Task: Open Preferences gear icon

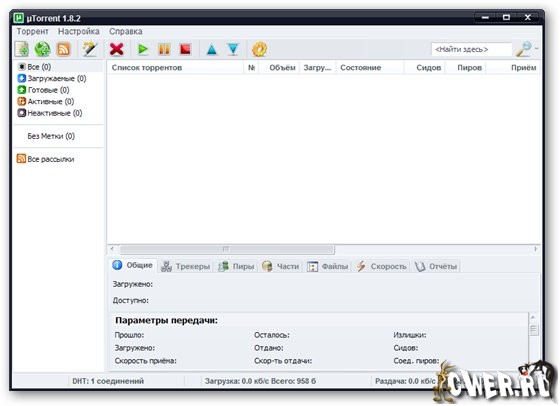Action: [x=259, y=49]
